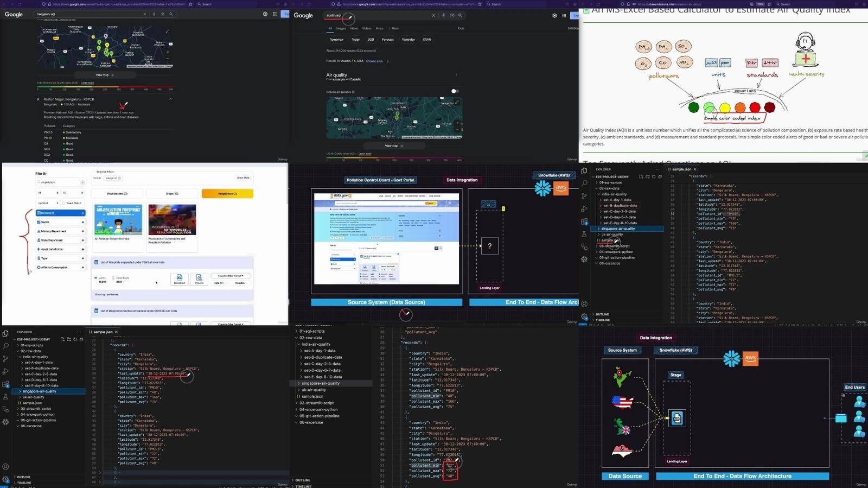Open Source Control in bottom-left VS Code window
The image size is (868, 488).
click(x=5, y=359)
